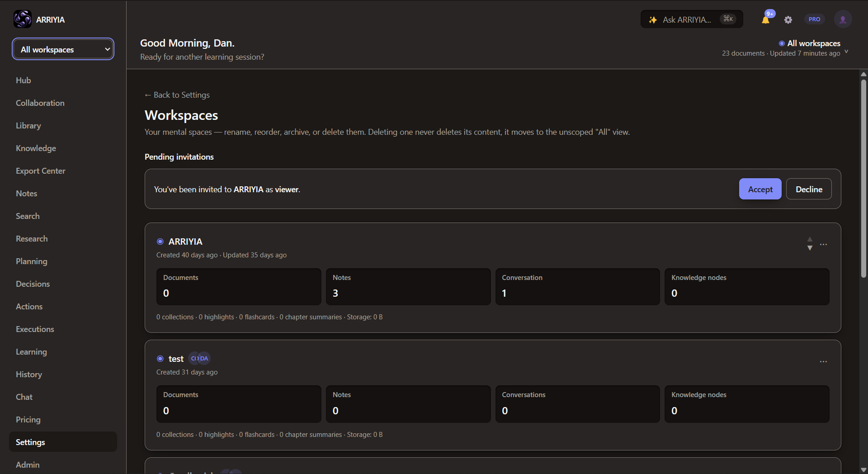The height and width of the screenshot is (474, 868).
Task: Click the scrollbar down arrow
Action: coord(863,469)
